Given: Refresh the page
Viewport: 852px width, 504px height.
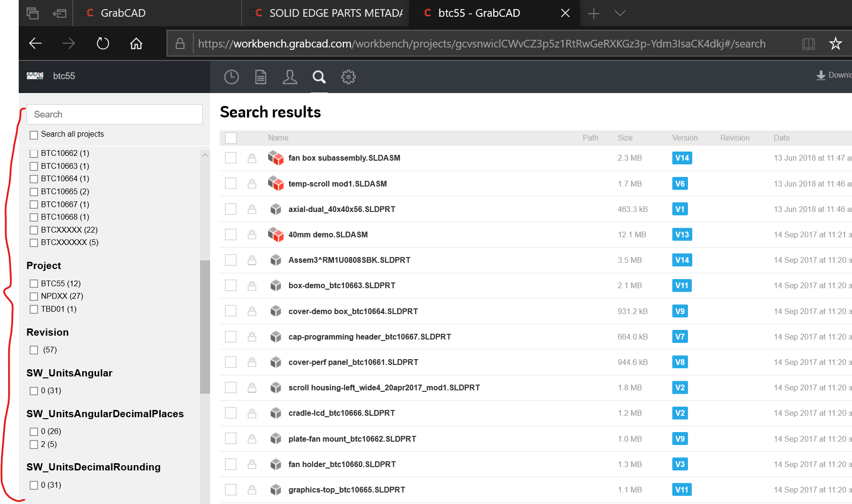Looking at the screenshot, I should pyautogui.click(x=103, y=44).
